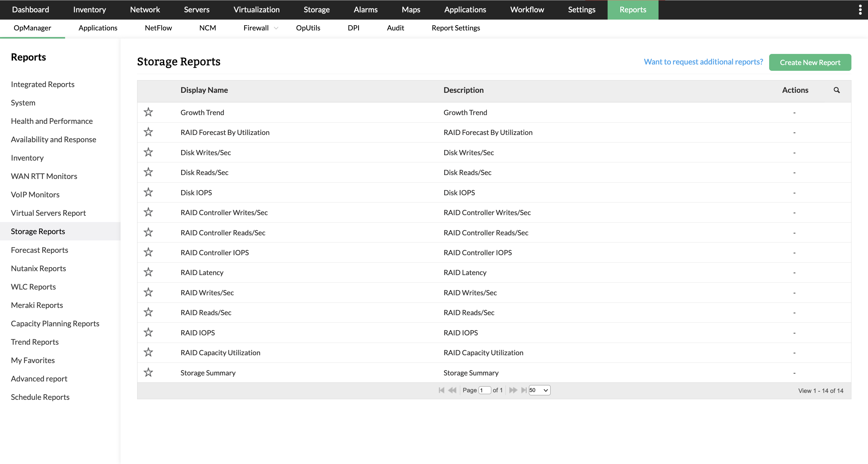Image resolution: width=868 pixels, height=464 pixels.
Task: Mark RAID Latency as a favorite
Action: pyautogui.click(x=148, y=272)
